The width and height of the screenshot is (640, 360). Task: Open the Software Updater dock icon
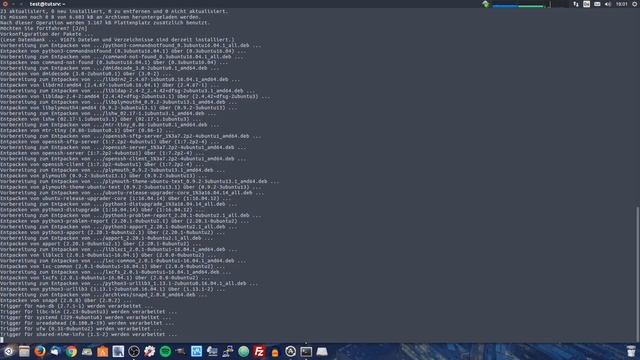pos(290,351)
